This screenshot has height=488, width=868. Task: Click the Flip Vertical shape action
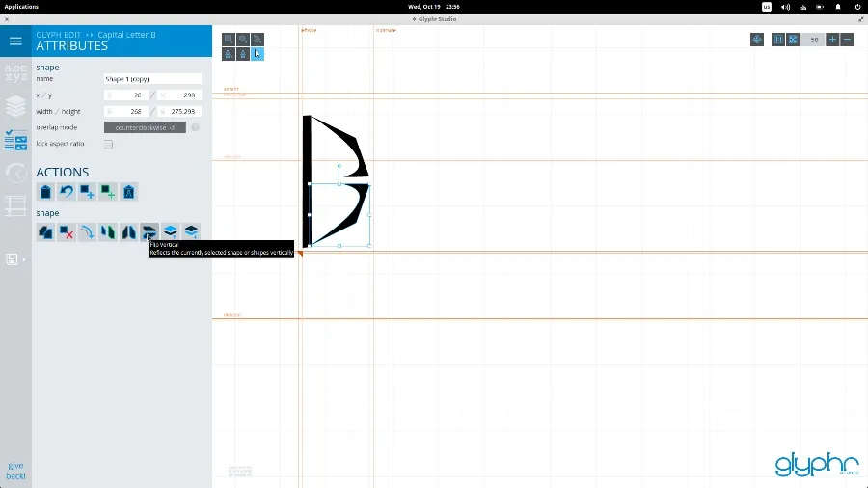(149, 231)
